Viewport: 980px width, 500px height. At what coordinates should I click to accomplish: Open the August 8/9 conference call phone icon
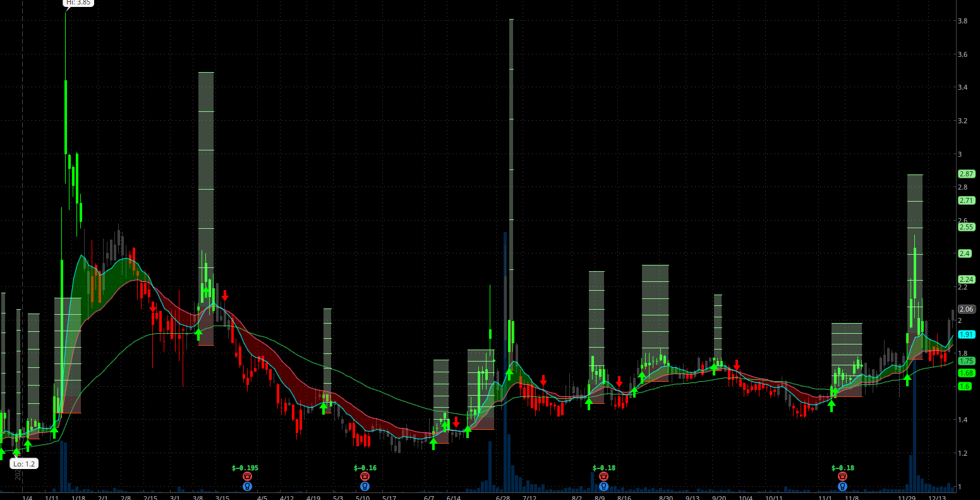coord(603,477)
